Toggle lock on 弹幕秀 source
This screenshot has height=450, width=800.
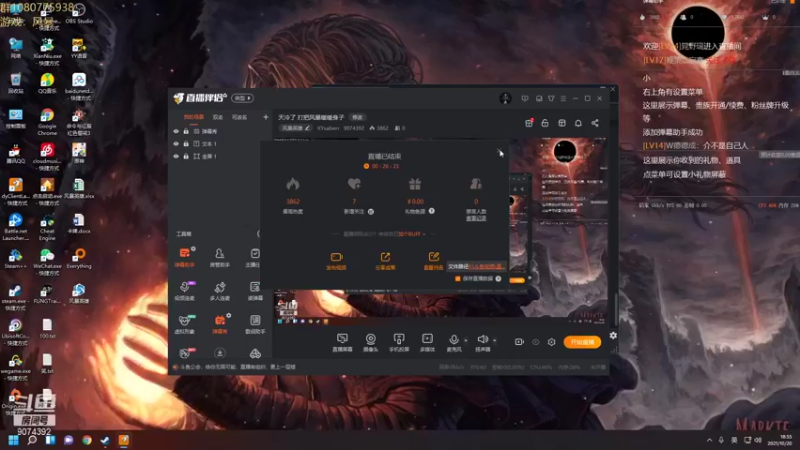click(186, 131)
